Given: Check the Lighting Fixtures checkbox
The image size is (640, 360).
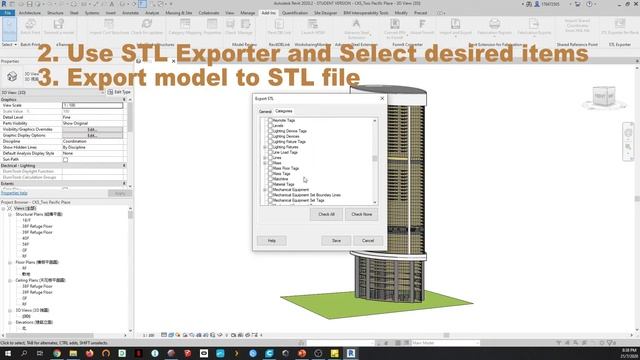Looking at the screenshot, I should 270,147.
